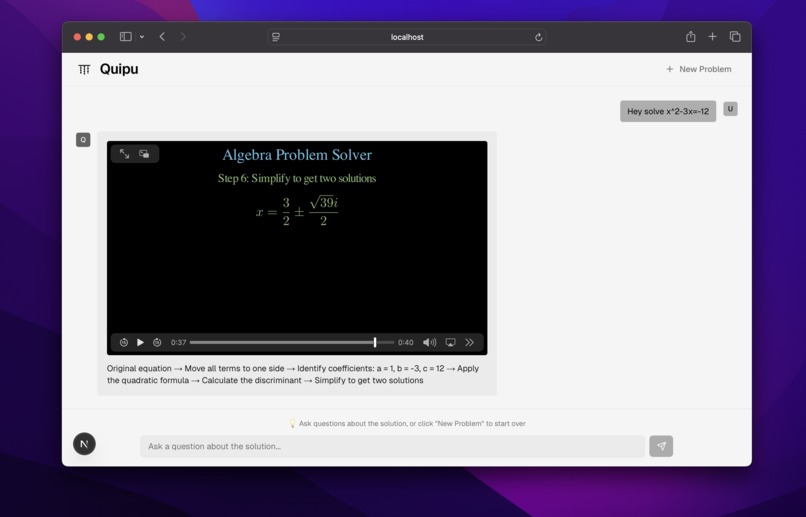
Task: Start a New Problem
Action: click(x=699, y=69)
